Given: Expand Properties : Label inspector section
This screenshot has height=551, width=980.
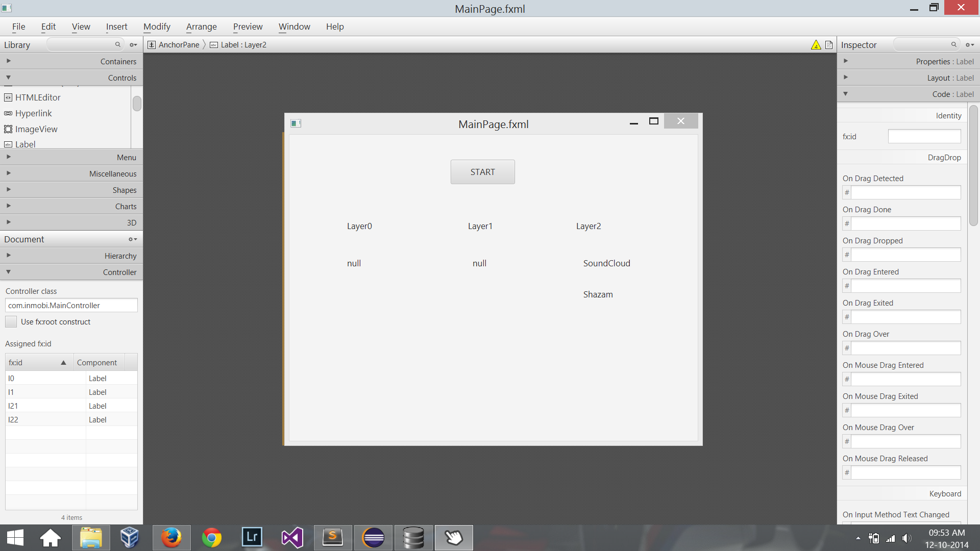Looking at the screenshot, I should click(x=908, y=61).
